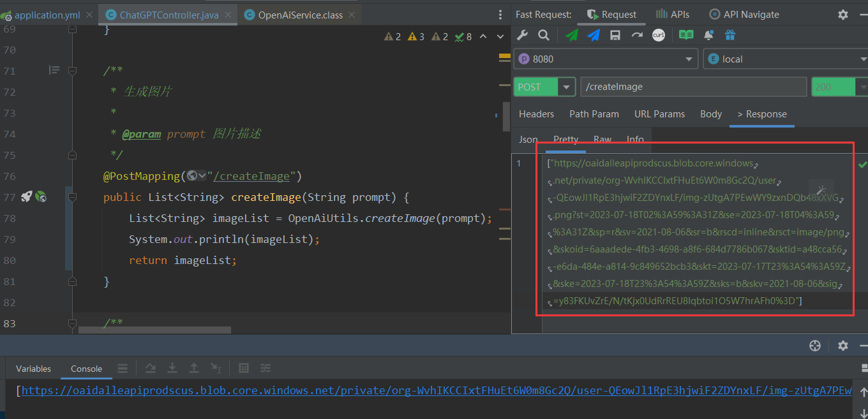Open the 8080 project dropdown
The height and width of the screenshot is (419, 868).
tap(605, 59)
